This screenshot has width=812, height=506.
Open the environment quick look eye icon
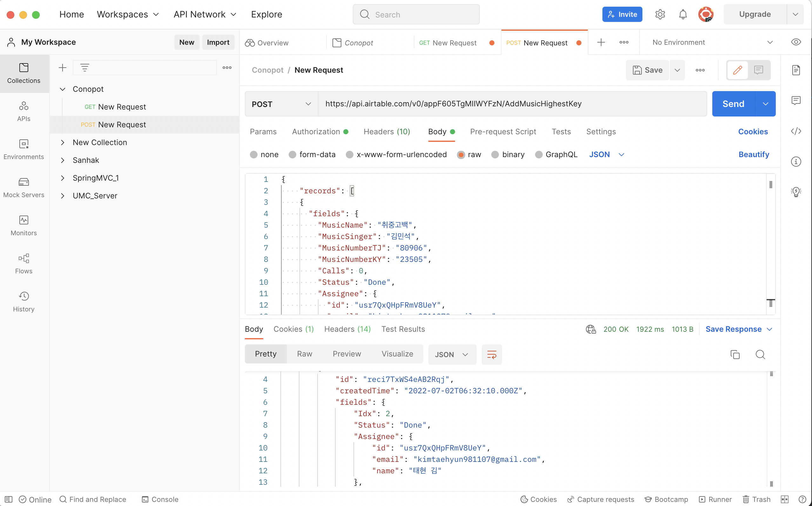coord(796,42)
